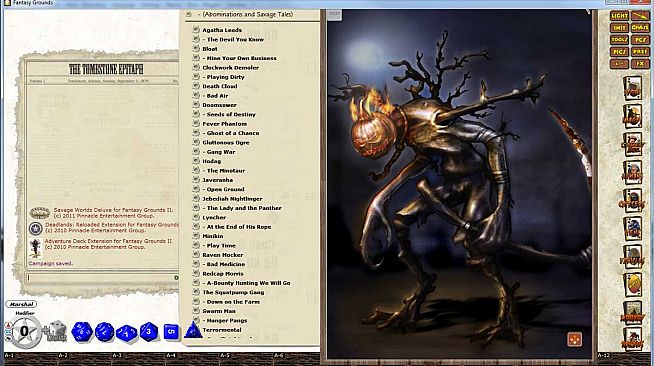
Task: Open the Tokens card in the sidebar
Action: [x=632, y=339]
